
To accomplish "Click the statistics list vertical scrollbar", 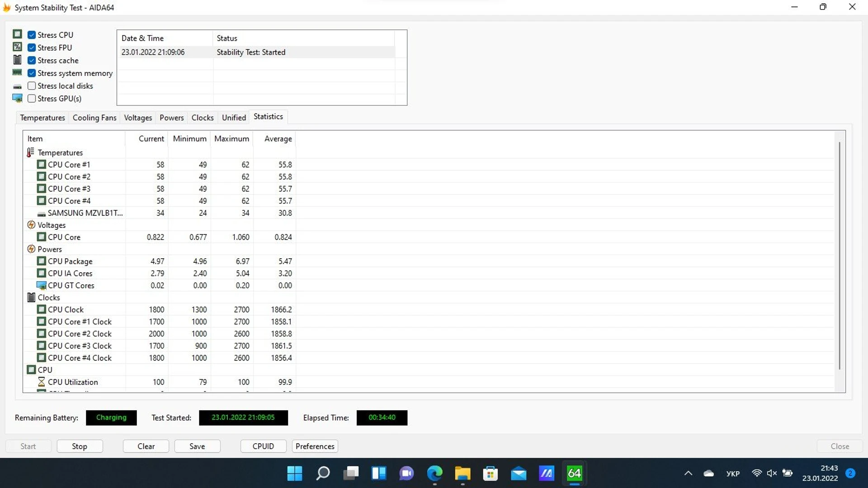I will (840, 256).
